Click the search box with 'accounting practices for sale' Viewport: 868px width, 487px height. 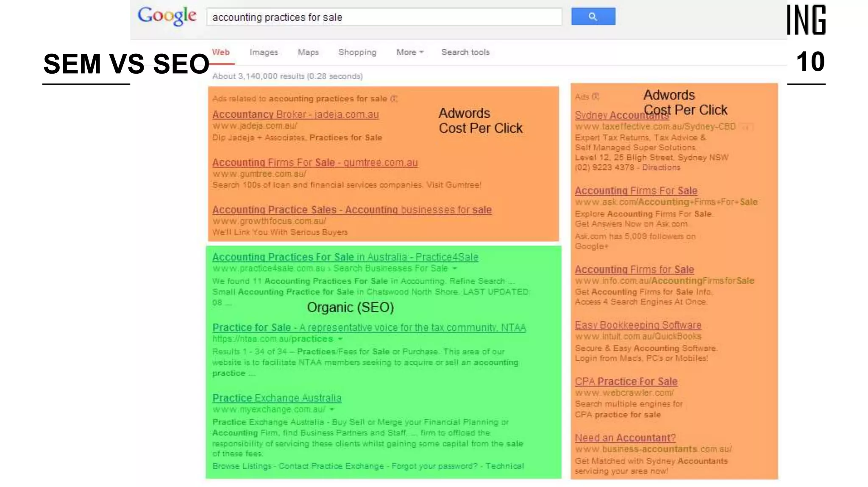(x=384, y=17)
